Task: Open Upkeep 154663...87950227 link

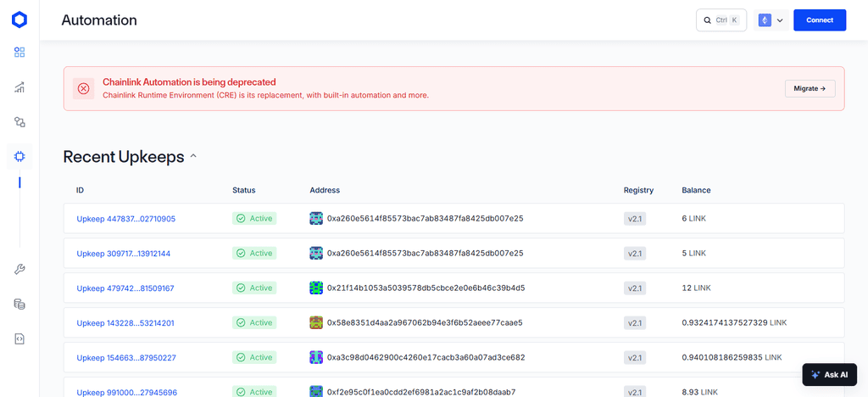Action: coord(126,358)
